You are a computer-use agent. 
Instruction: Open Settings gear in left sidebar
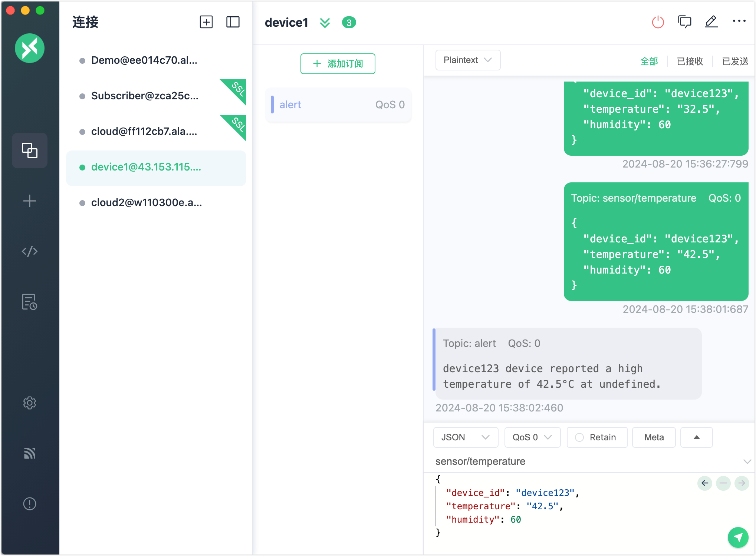point(30,403)
